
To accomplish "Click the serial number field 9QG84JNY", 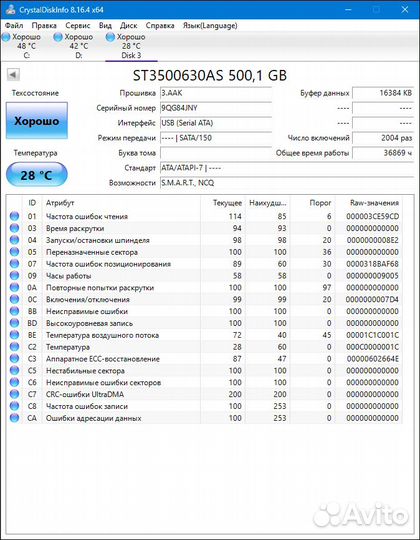I will point(216,108).
